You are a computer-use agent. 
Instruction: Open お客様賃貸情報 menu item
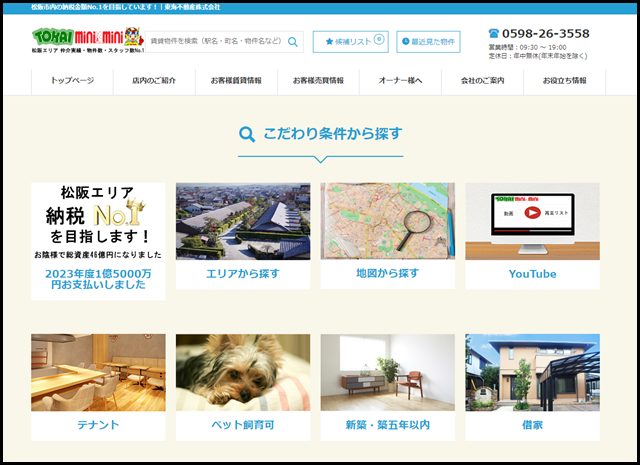tap(236, 81)
